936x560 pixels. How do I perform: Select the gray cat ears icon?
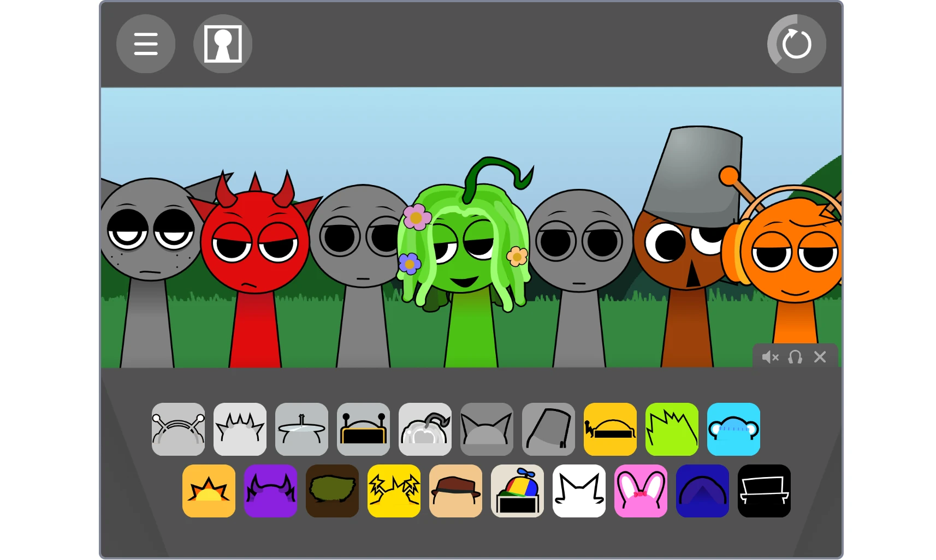point(487,429)
